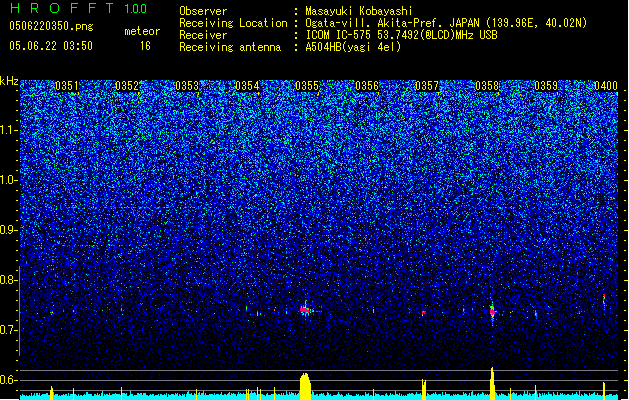The width and height of the screenshot is (629, 400).
Task: Click the 0355 time marker
Action: click(307, 86)
